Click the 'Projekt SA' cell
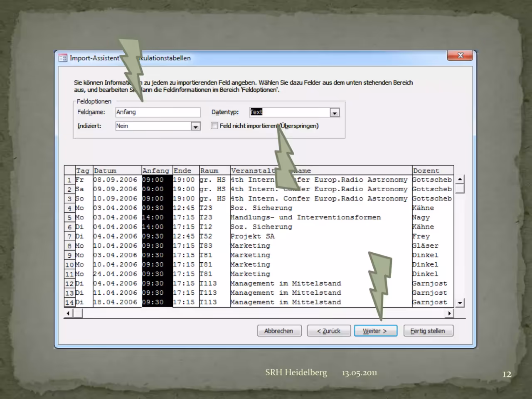Viewport: 532px width, 399px height. (x=252, y=236)
